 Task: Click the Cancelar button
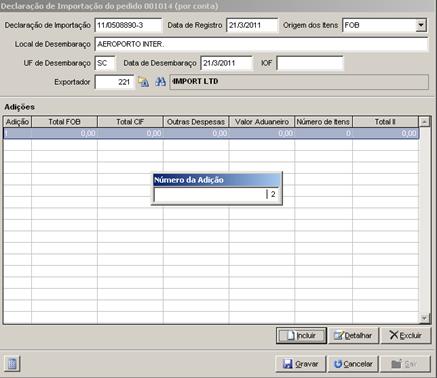point(353,364)
